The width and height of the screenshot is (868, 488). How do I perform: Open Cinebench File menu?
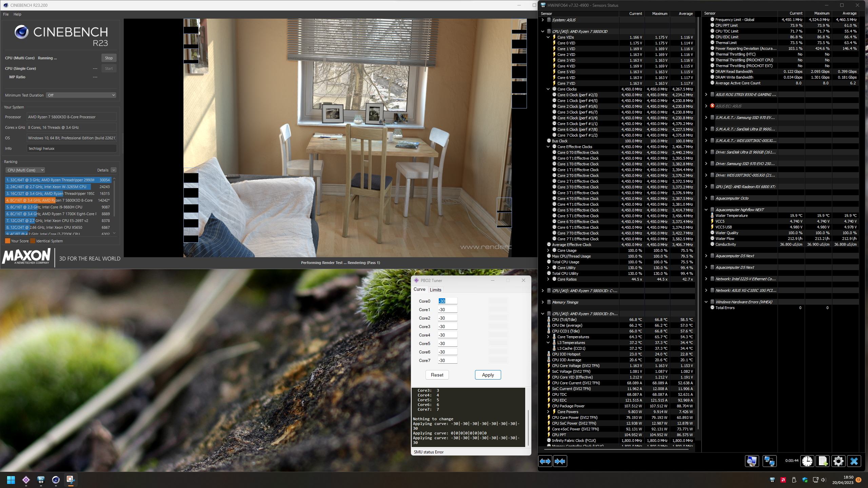[6, 14]
